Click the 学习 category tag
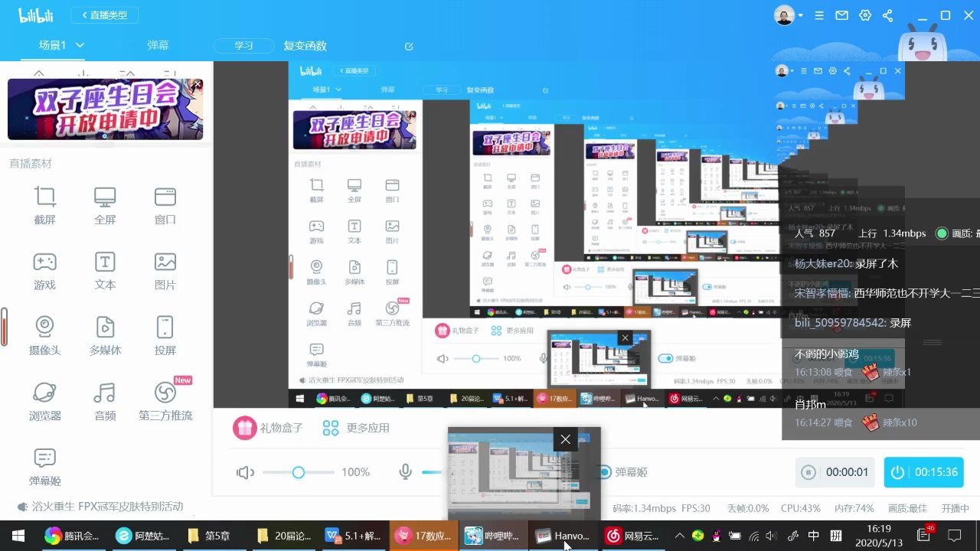 [x=244, y=46]
